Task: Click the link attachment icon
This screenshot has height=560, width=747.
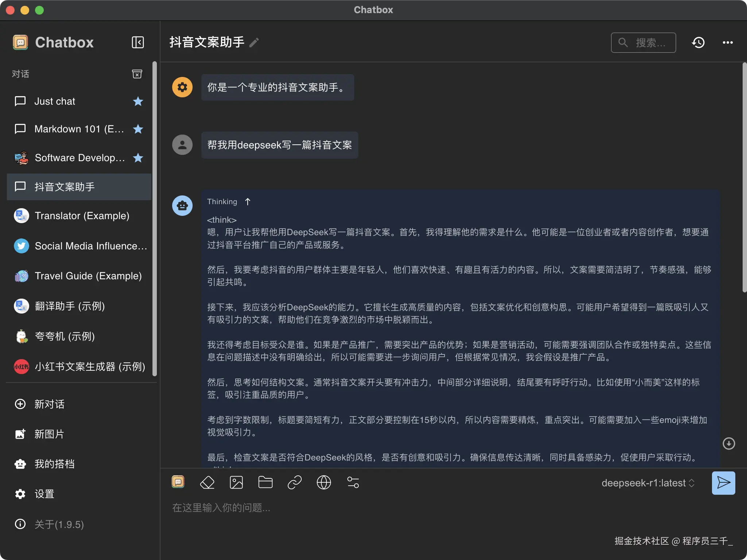Action: (294, 482)
